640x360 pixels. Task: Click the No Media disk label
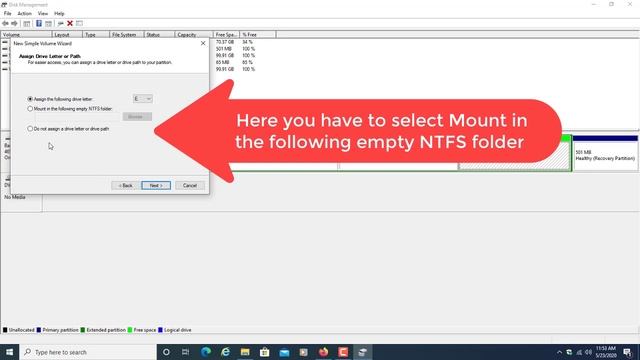coord(15,197)
